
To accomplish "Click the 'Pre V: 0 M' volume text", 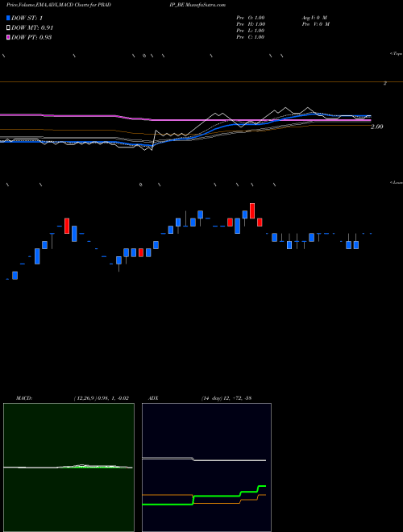I will coord(315,24).
